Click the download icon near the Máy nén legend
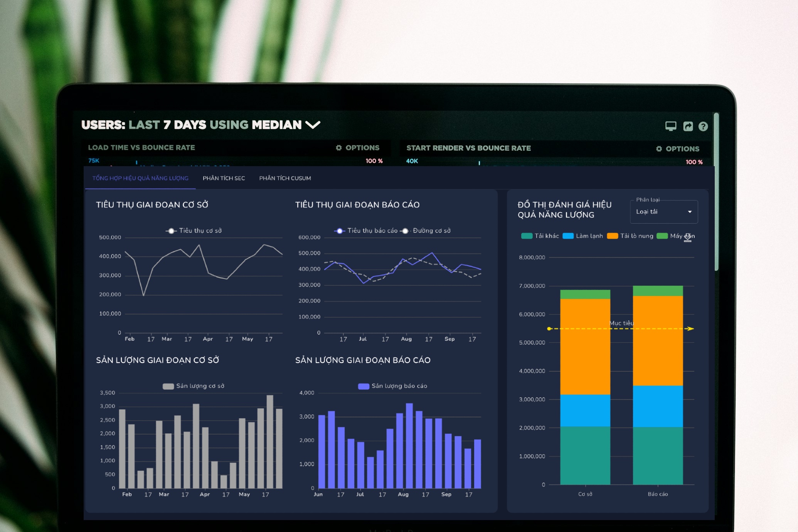This screenshot has width=798, height=532. coord(688,237)
